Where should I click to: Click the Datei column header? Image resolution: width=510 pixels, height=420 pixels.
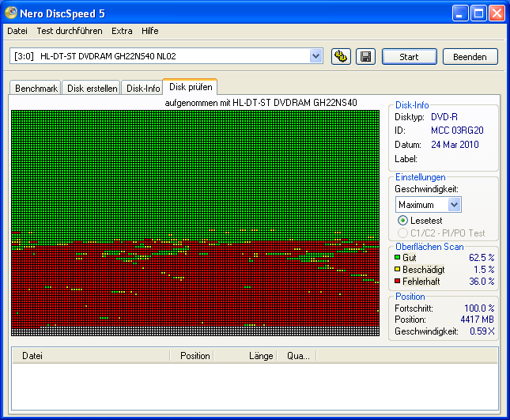[91, 356]
